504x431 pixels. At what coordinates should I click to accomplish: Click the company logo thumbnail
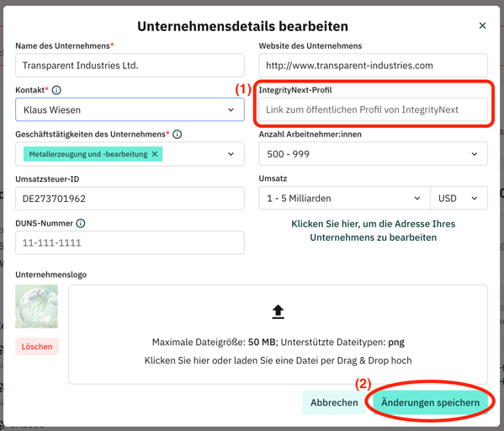click(x=37, y=306)
